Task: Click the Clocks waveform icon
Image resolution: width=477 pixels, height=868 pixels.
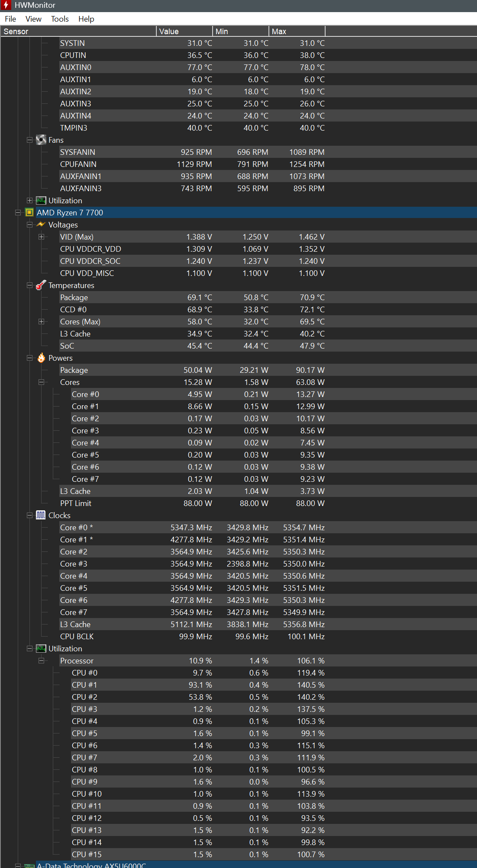Action: pos(41,515)
